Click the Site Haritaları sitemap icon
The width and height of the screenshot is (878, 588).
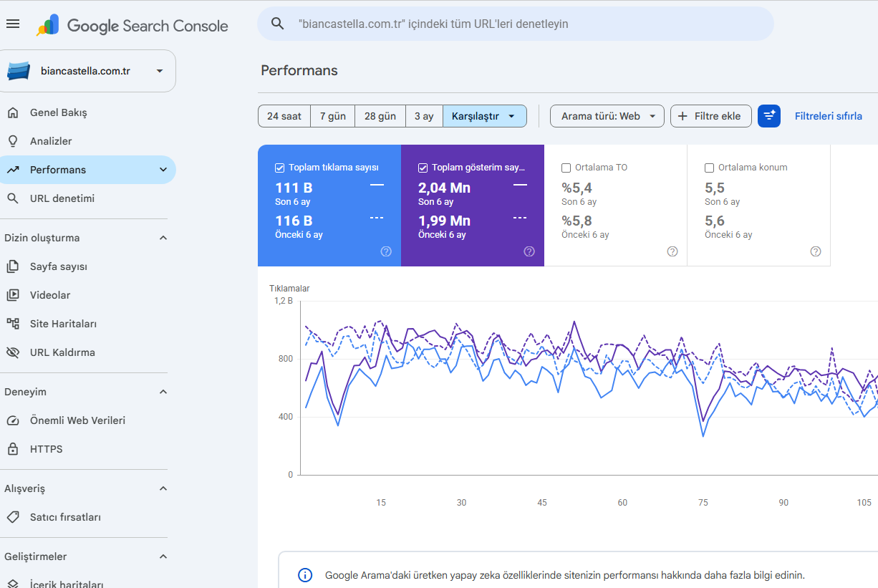point(12,324)
